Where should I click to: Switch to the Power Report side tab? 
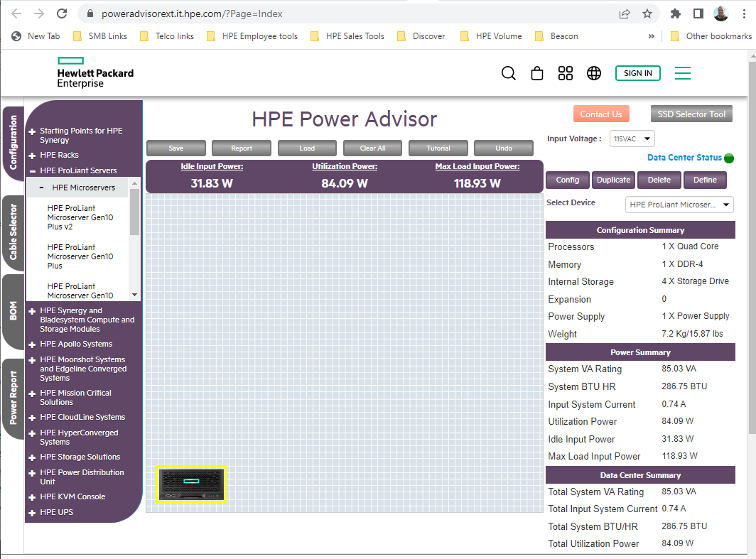(x=13, y=398)
